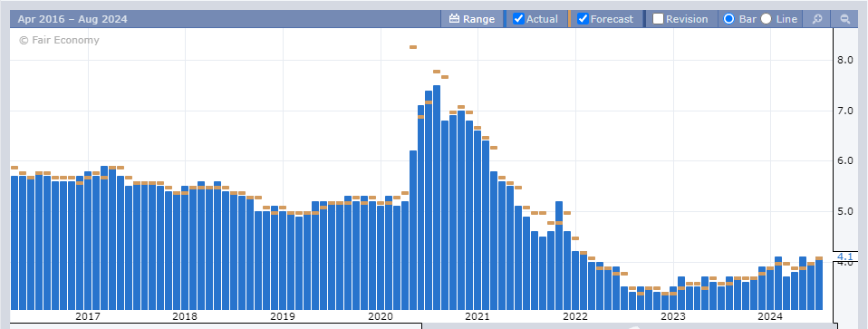
Task: Uncheck the Actual data checkbox
Action: [x=518, y=19]
